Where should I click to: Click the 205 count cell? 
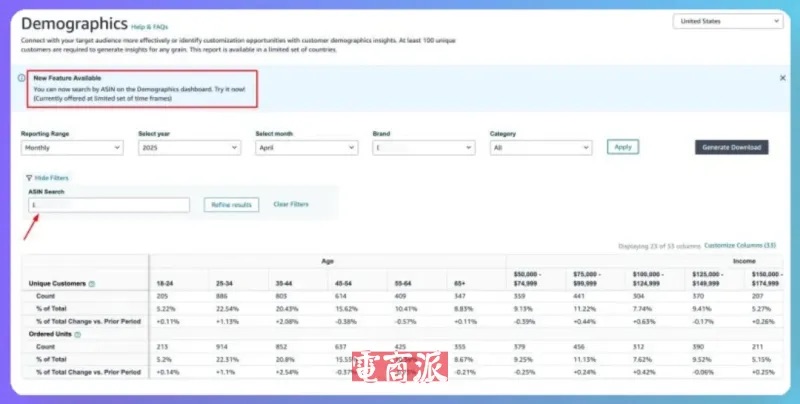click(162, 296)
